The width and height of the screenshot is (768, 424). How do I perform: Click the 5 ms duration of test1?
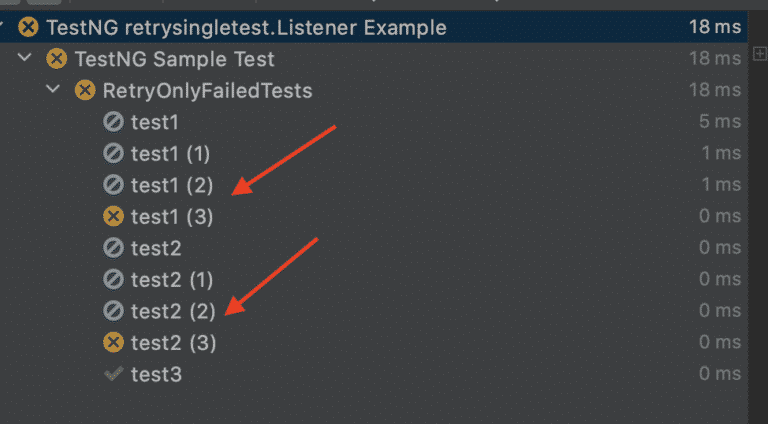720,121
